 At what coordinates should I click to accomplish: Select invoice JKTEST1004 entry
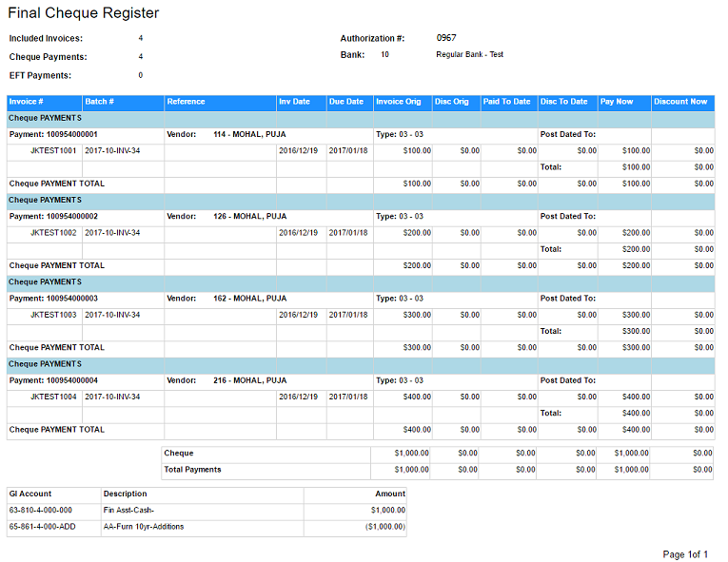coord(53,397)
